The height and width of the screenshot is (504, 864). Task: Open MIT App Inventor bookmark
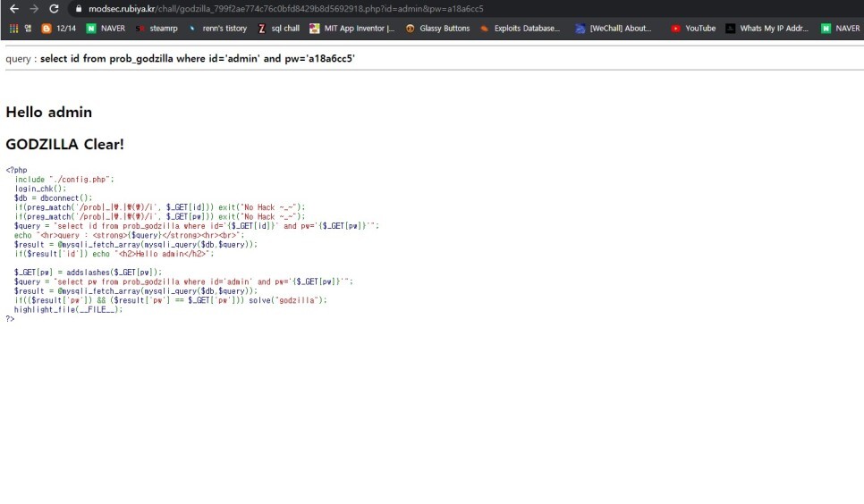pyautogui.click(x=352, y=28)
